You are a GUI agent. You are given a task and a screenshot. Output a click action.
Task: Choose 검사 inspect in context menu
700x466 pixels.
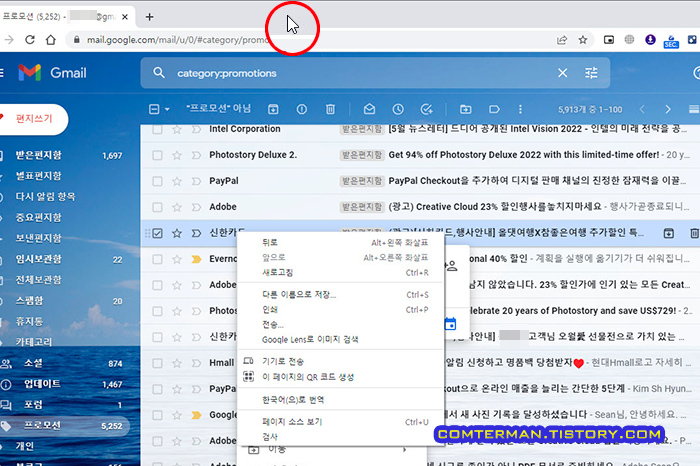(x=341, y=437)
